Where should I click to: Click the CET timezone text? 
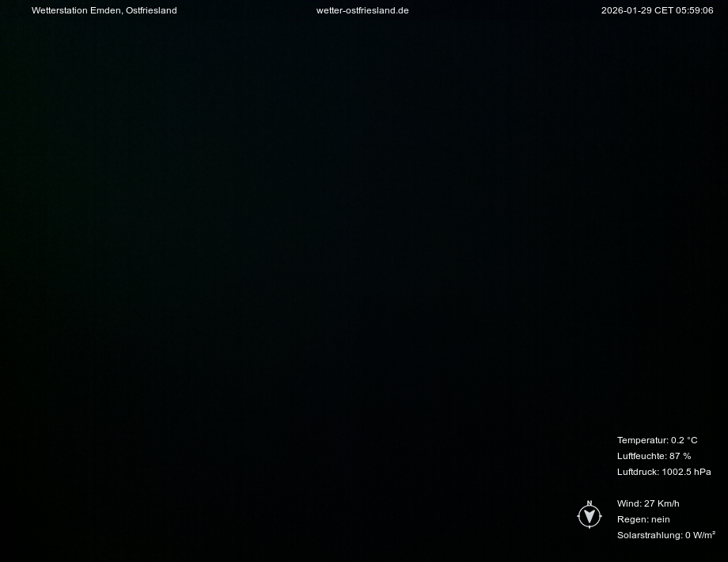663,10
